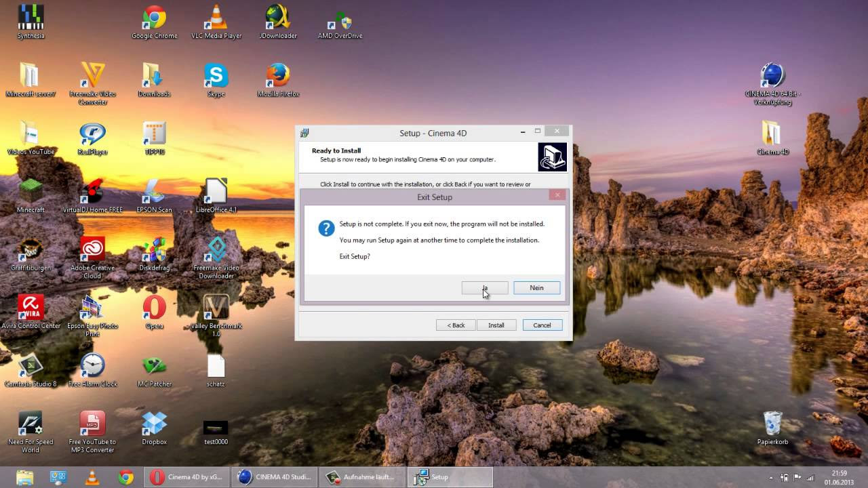Select the Dropbox desktop shortcut
The height and width of the screenshot is (488, 868).
click(x=155, y=428)
